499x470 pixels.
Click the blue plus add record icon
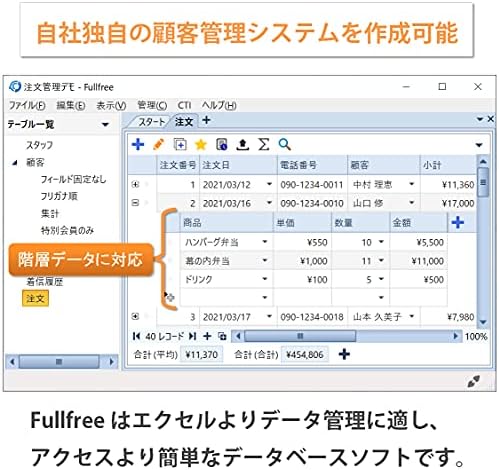pyautogui.click(x=138, y=144)
